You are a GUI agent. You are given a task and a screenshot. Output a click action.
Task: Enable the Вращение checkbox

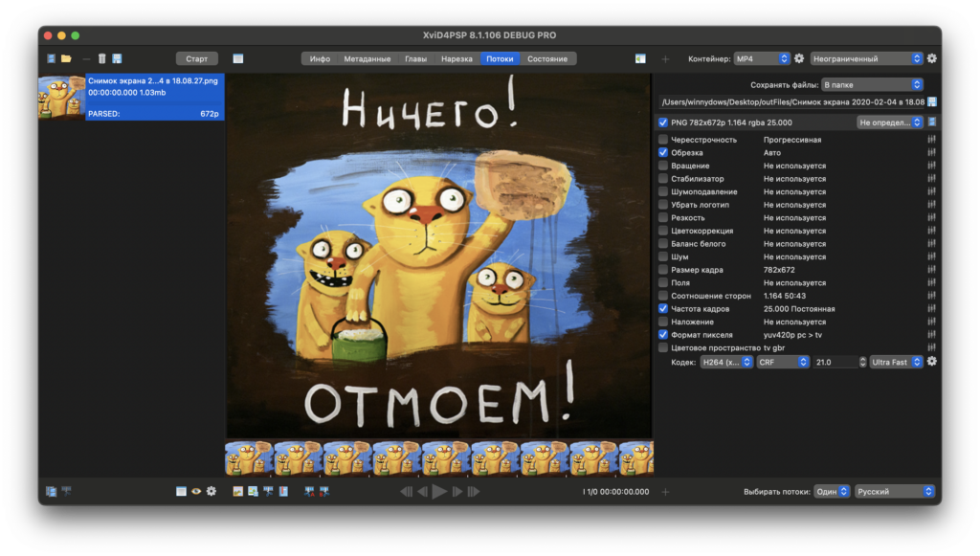[663, 166]
